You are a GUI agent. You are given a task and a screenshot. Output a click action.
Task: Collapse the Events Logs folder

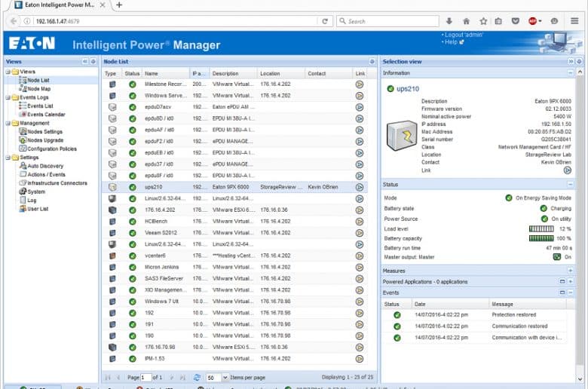pyautogui.click(x=8, y=97)
